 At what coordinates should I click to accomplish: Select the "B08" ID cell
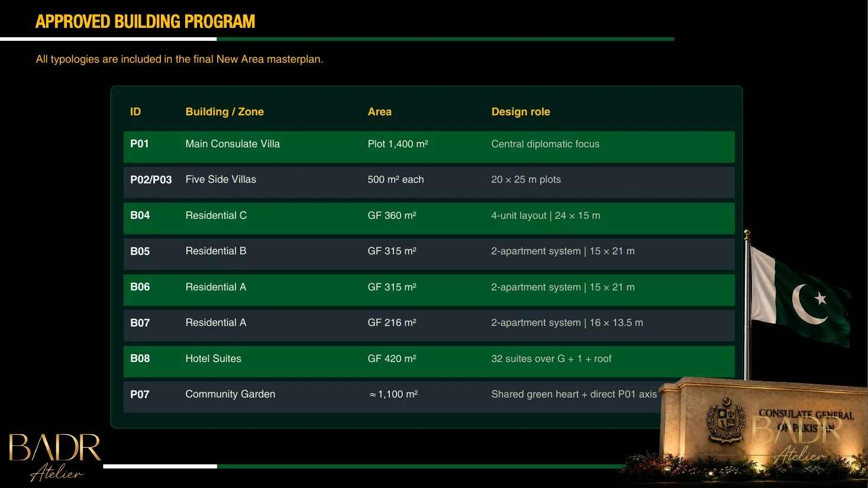[x=140, y=358]
